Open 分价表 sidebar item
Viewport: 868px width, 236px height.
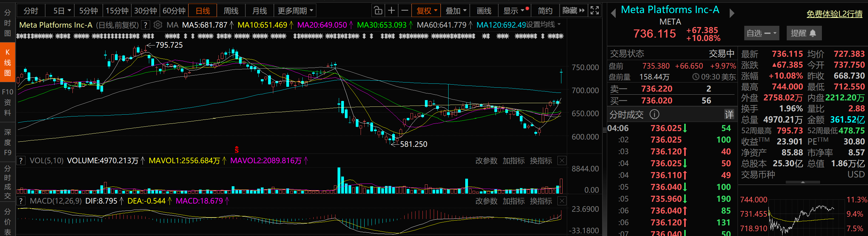point(7,221)
